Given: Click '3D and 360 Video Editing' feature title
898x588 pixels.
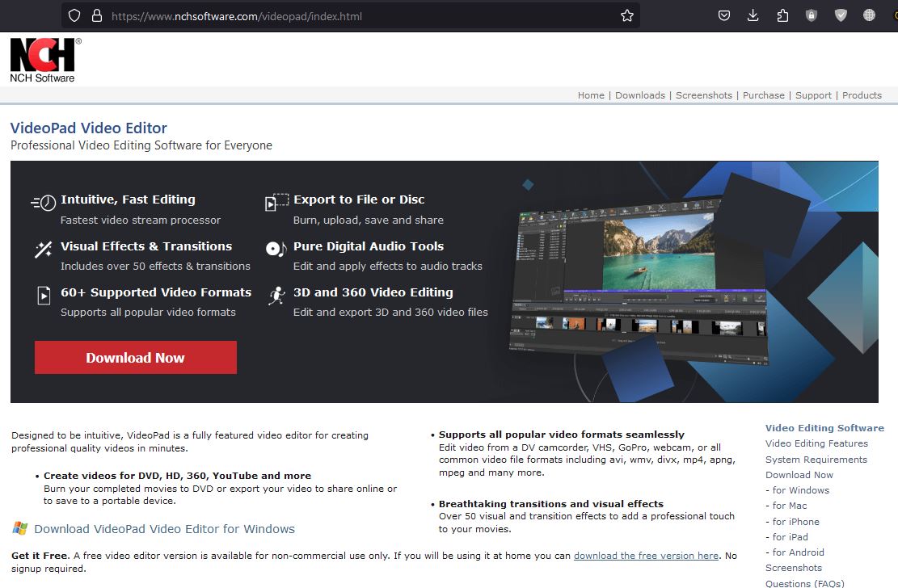Looking at the screenshot, I should [x=373, y=292].
